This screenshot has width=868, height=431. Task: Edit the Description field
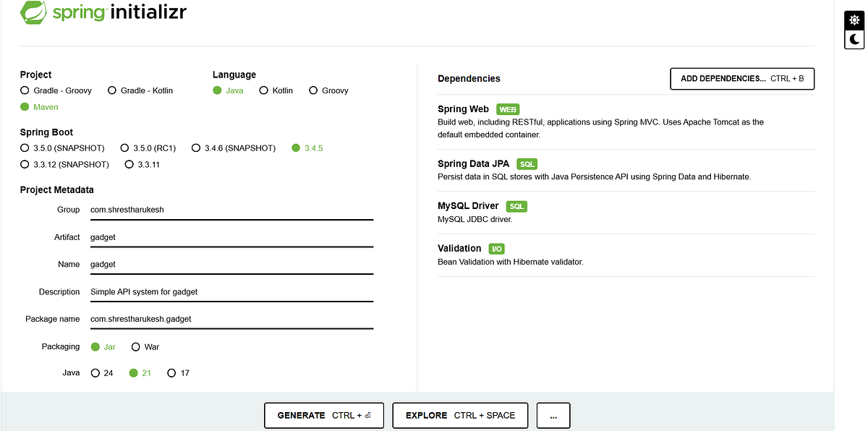pos(231,292)
